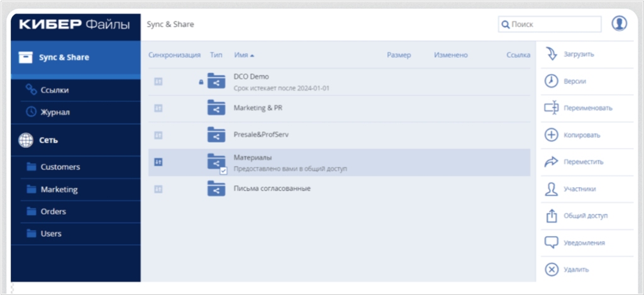Image resolution: width=644 pixels, height=295 pixels.
Task: Open the user profile avatar
Action: pyautogui.click(x=619, y=24)
